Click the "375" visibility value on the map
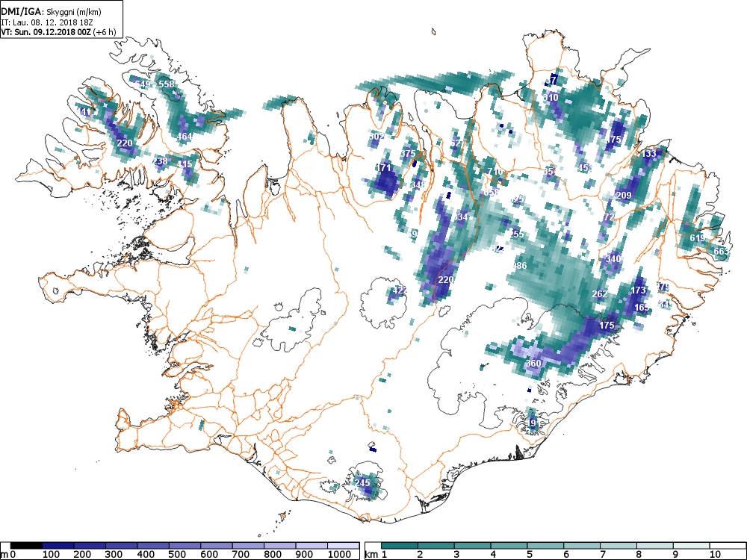The height and width of the screenshot is (560, 747). (408, 153)
